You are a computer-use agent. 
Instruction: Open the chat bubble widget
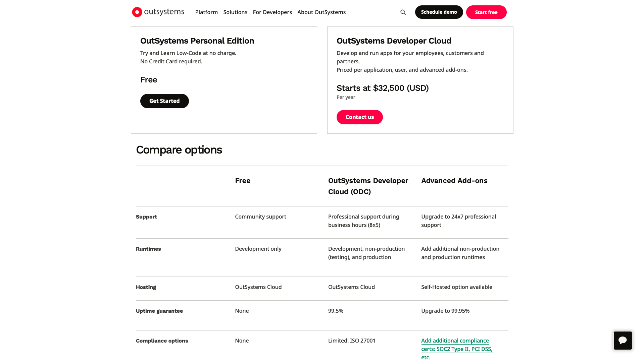(623, 341)
